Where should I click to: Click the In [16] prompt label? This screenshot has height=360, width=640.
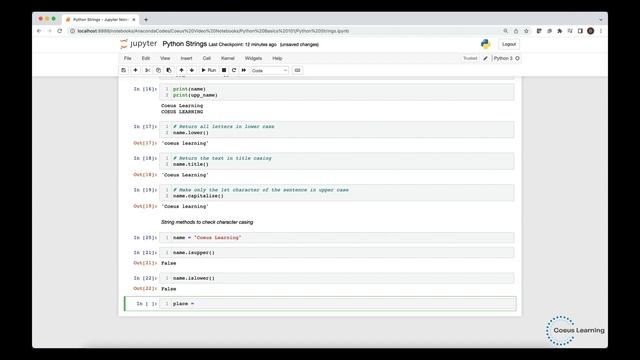(145, 89)
